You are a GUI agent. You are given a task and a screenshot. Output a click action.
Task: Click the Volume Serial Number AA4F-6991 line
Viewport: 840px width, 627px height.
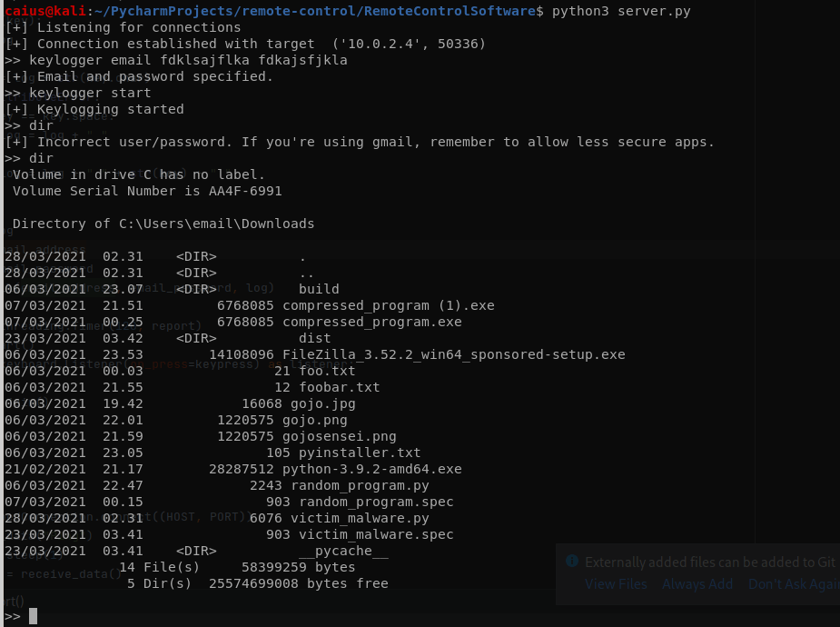click(147, 191)
